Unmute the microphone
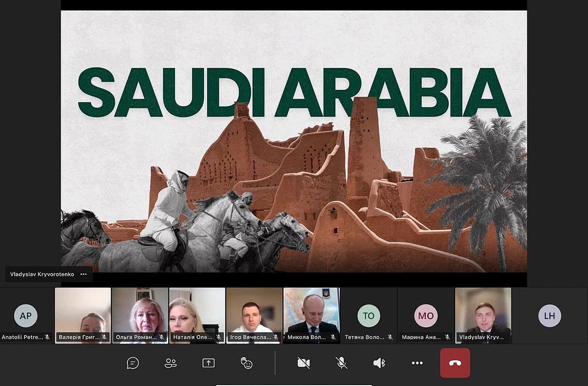 tap(341, 363)
